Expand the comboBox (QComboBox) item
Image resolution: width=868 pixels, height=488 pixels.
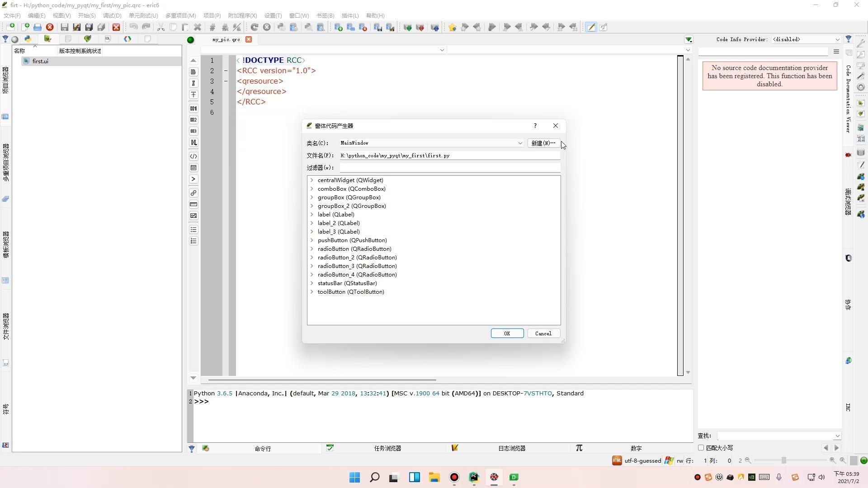coord(312,189)
